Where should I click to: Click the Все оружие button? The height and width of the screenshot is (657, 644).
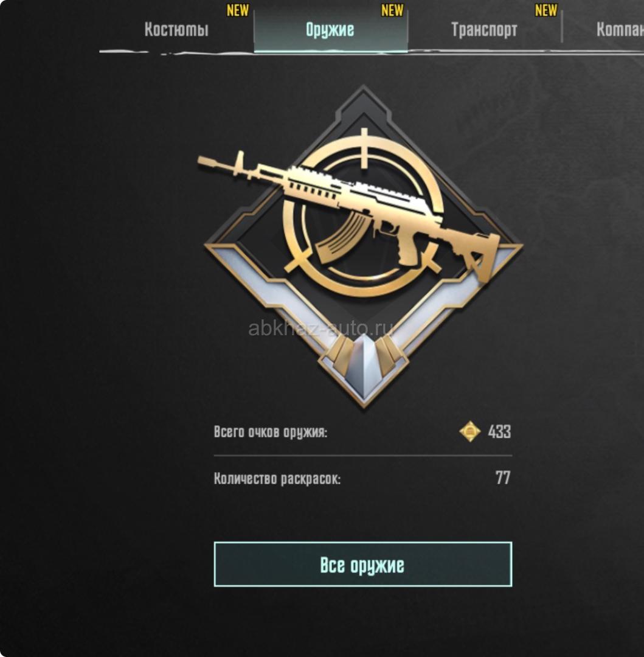(x=362, y=564)
